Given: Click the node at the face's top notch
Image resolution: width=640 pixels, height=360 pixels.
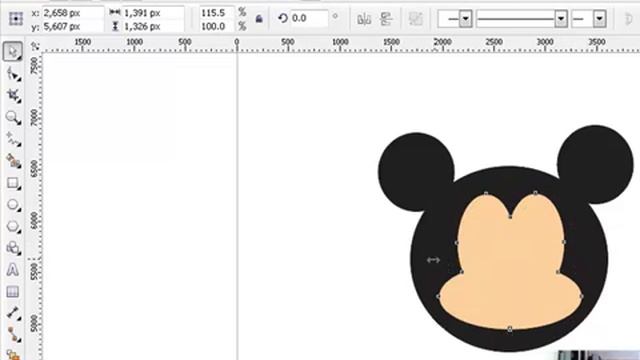Looking at the screenshot, I should (x=510, y=217).
